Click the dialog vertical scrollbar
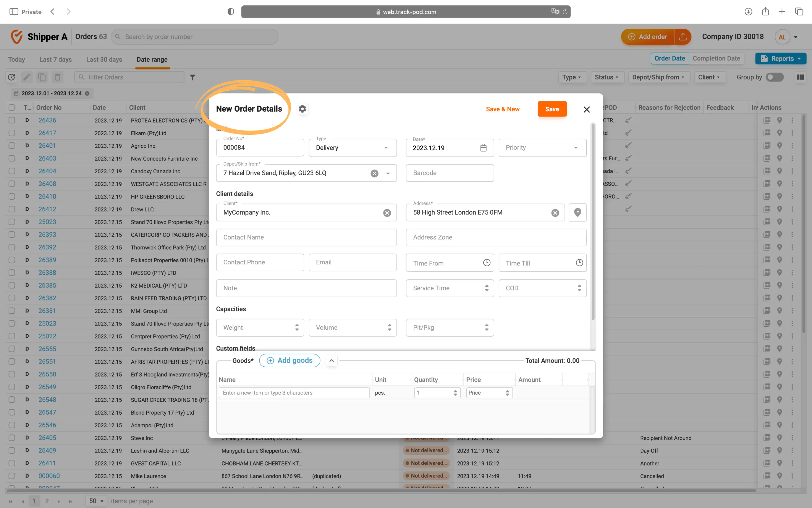The image size is (812, 508). click(x=593, y=222)
